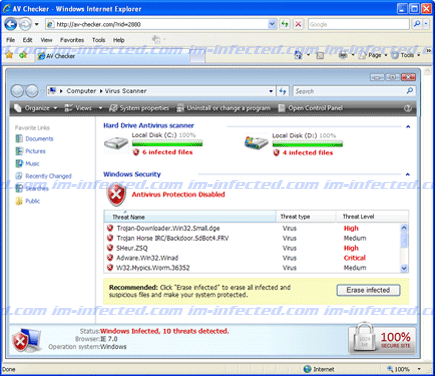Click Local Disk (C:) scan progress bar
Screen dimensions: 435x376
[167, 144]
